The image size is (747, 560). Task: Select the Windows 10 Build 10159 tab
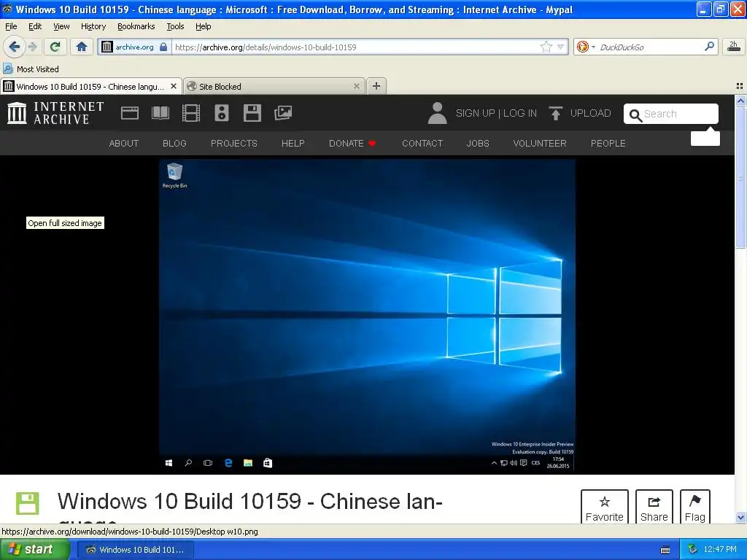pyautogui.click(x=90, y=86)
